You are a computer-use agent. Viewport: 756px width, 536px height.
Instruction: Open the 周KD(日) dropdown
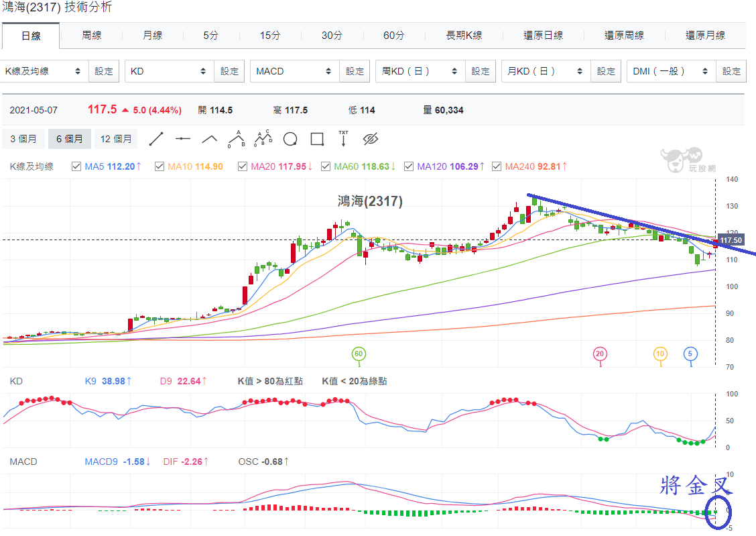click(x=420, y=71)
